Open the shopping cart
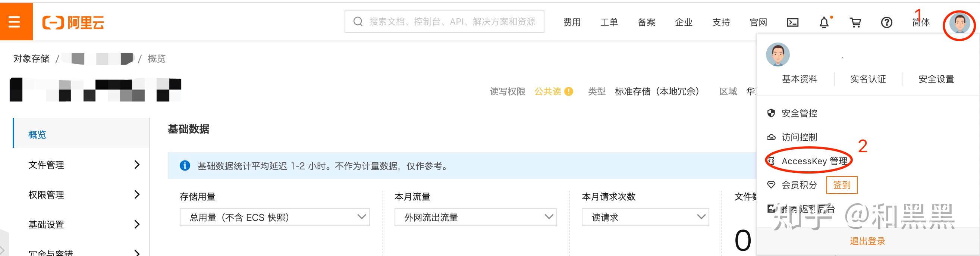The height and width of the screenshot is (256, 980). click(855, 22)
